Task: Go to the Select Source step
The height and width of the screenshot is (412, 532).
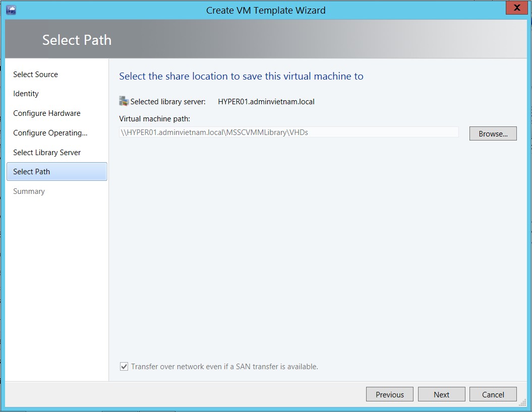Action: [35, 75]
